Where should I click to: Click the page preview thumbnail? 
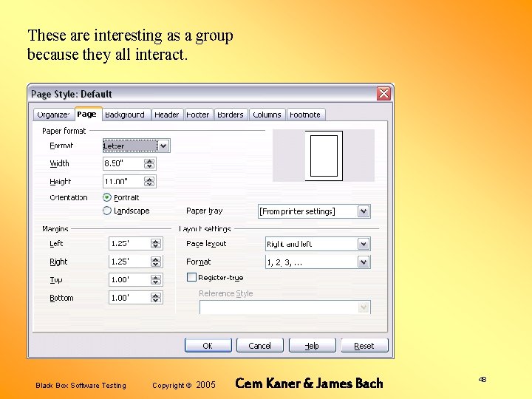[324, 155]
